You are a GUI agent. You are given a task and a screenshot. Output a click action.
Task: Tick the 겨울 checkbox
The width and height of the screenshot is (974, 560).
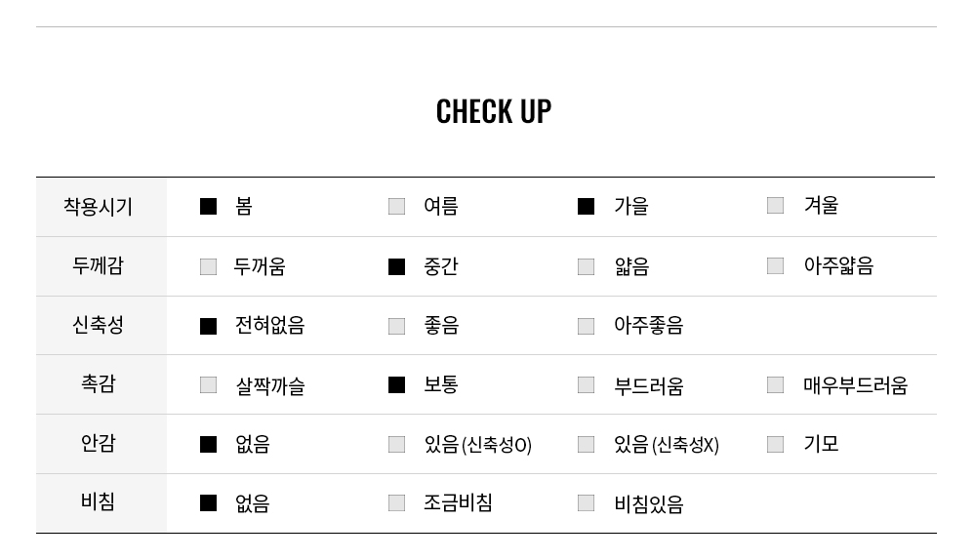(775, 206)
